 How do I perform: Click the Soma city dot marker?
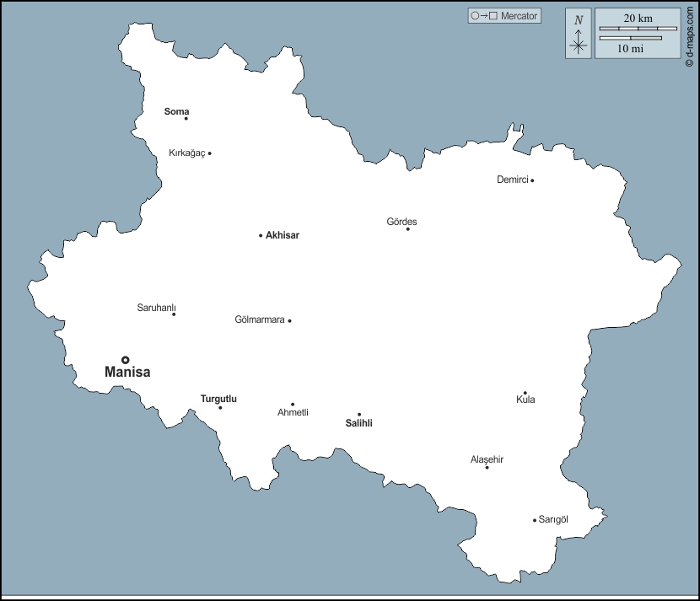(186, 119)
